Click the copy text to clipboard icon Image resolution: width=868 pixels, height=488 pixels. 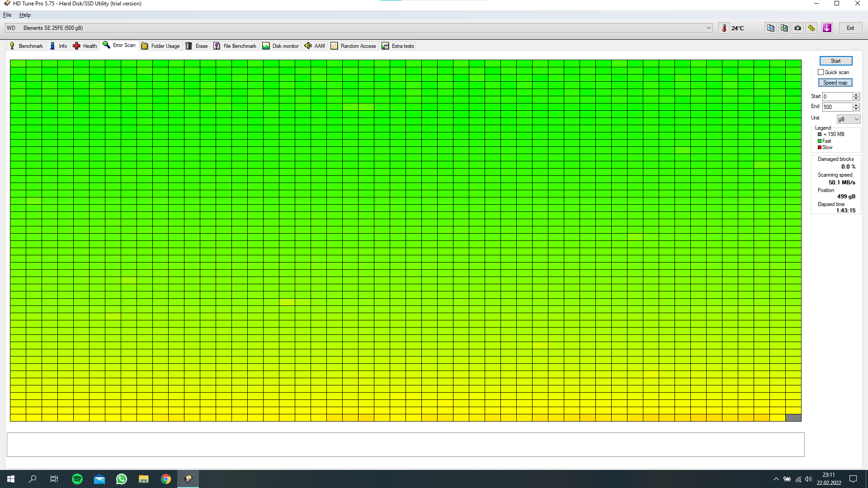pyautogui.click(x=770, y=28)
